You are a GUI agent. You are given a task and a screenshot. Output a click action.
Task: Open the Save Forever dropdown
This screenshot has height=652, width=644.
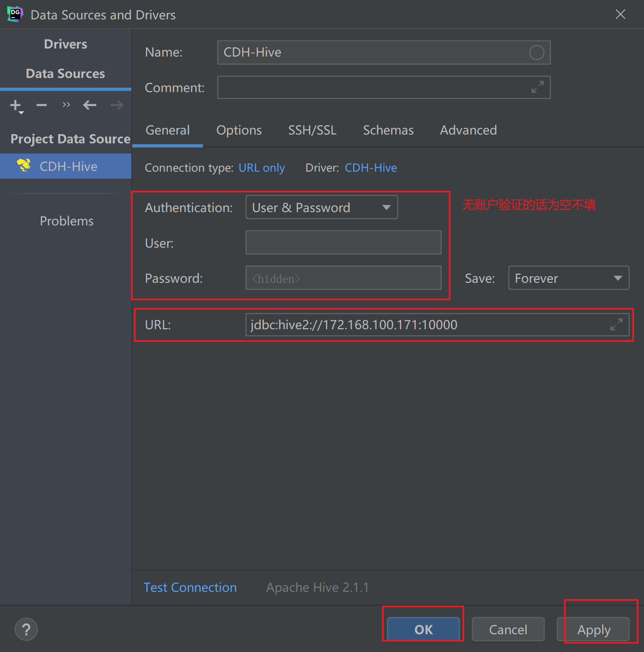coord(568,278)
